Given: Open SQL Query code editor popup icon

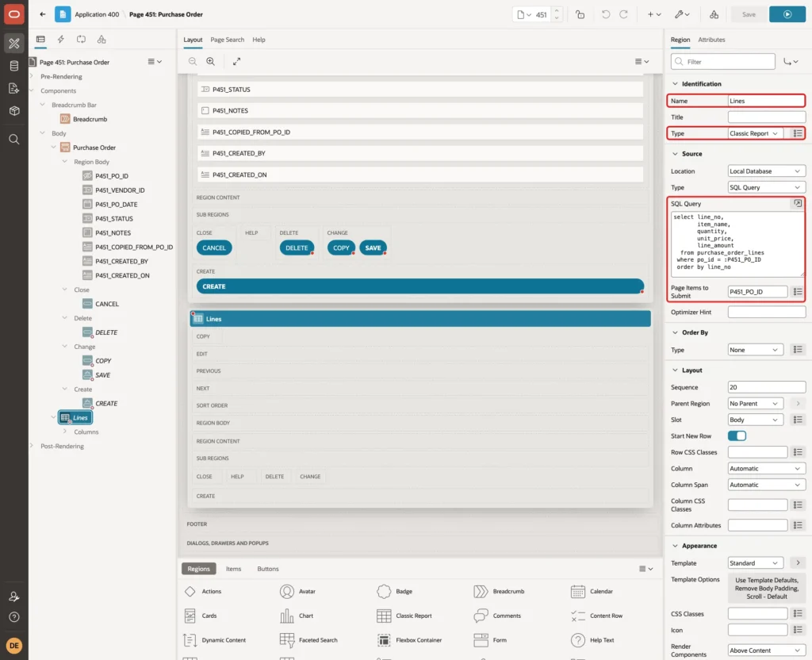Looking at the screenshot, I should [798, 204].
